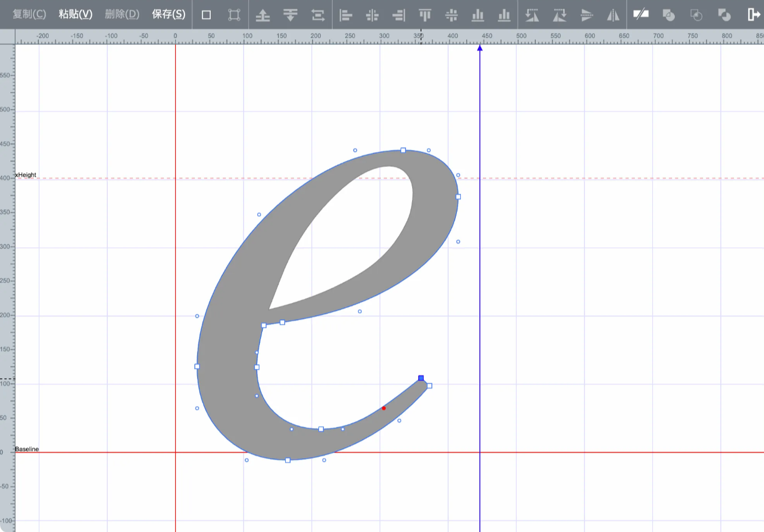Apply union to overlapping contours
Viewport: 764px width, 532px height.
tap(669, 15)
